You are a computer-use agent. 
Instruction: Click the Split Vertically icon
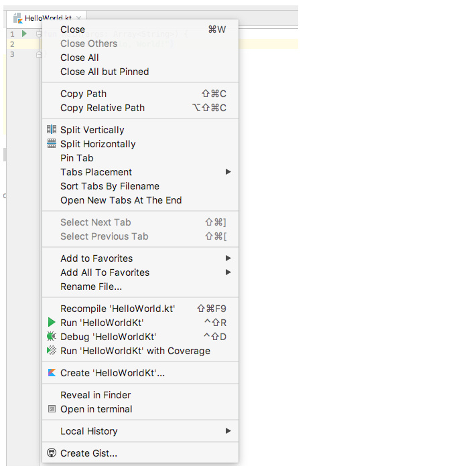point(52,130)
